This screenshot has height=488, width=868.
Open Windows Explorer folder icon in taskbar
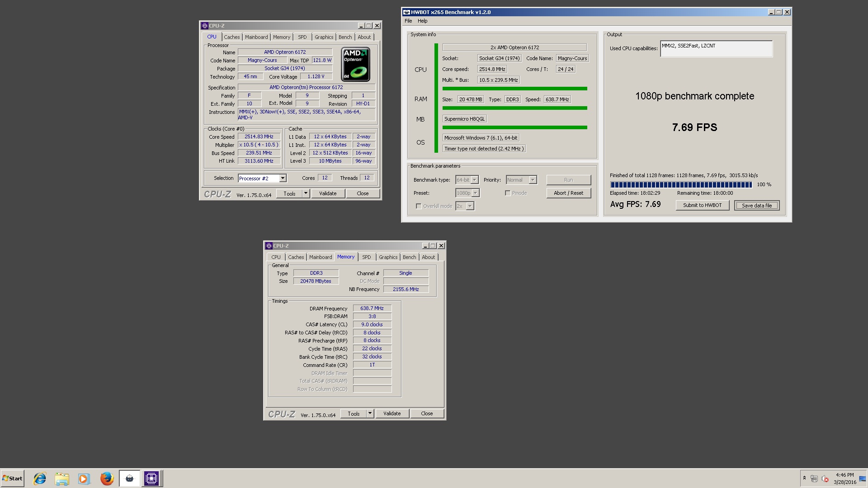(x=62, y=479)
